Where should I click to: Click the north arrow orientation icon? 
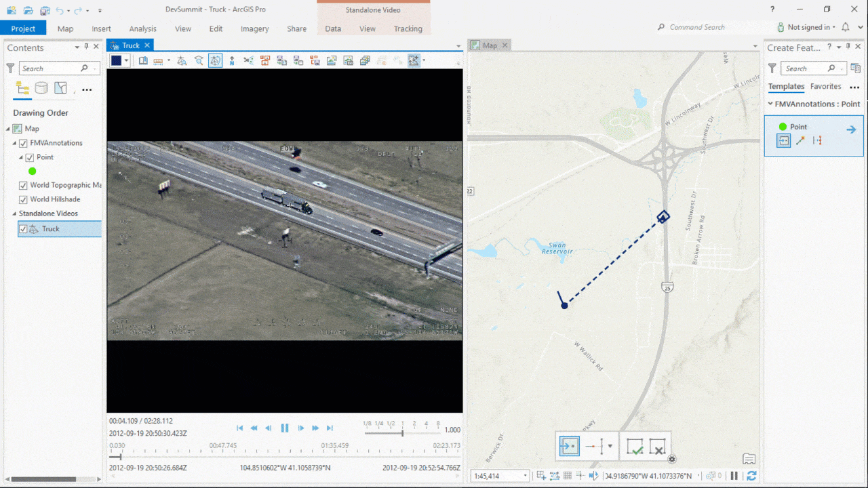[x=232, y=60]
